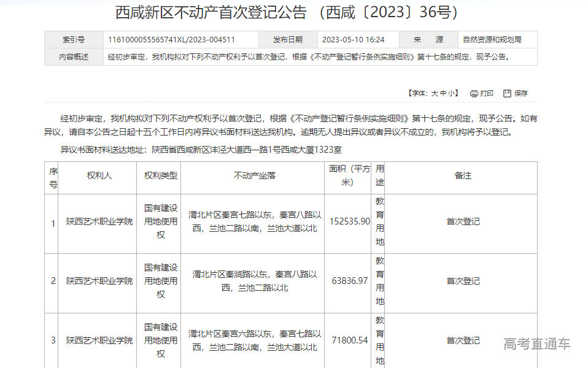Click the floppy disk save icon
This screenshot has width=588, height=368.
click(x=507, y=94)
